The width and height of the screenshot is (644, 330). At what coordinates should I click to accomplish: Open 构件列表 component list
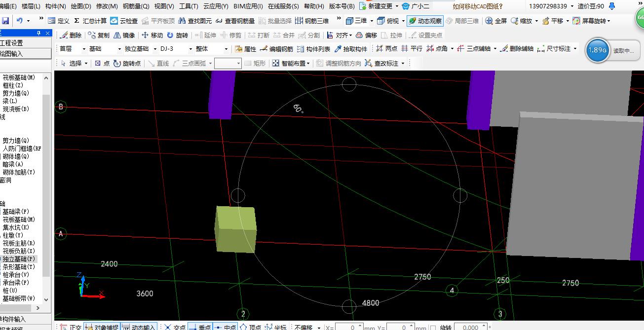pyautogui.click(x=313, y=49)
